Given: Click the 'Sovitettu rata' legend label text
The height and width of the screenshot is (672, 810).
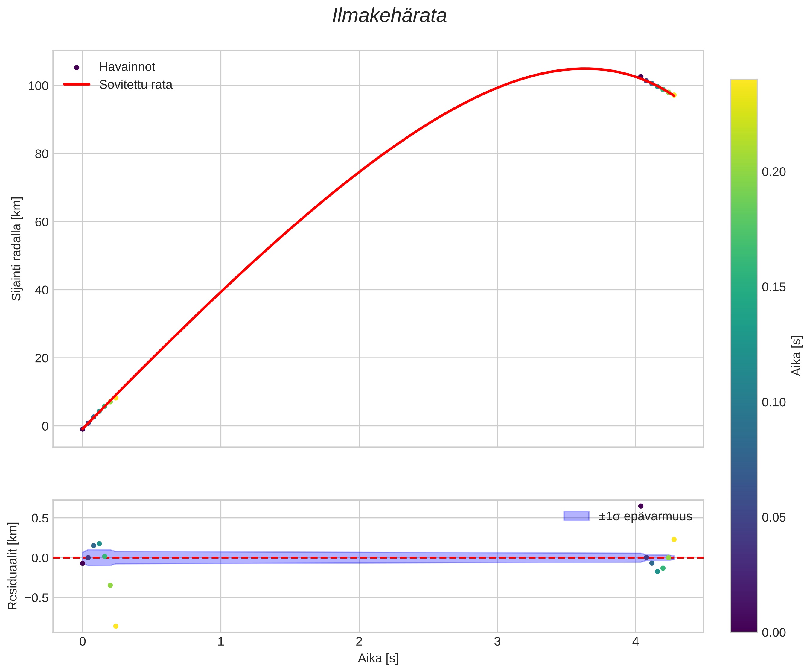Looking at the screenshot, I should point(135,85).
